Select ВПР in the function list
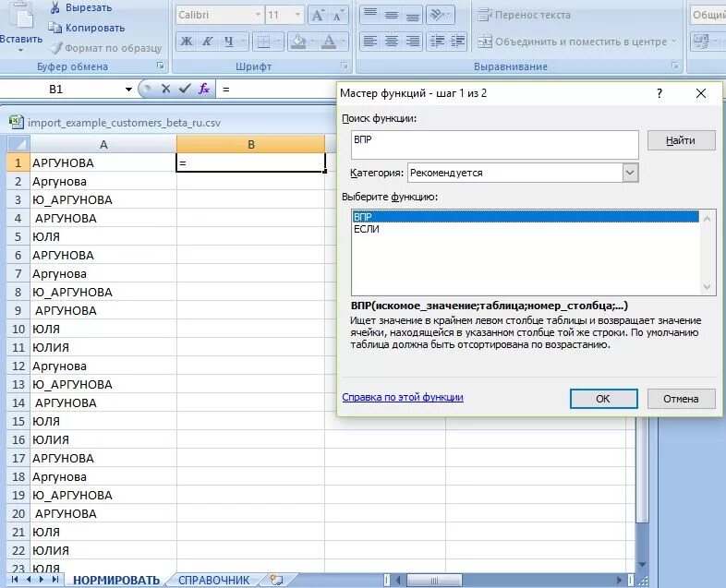 click(x=525, y=217)
